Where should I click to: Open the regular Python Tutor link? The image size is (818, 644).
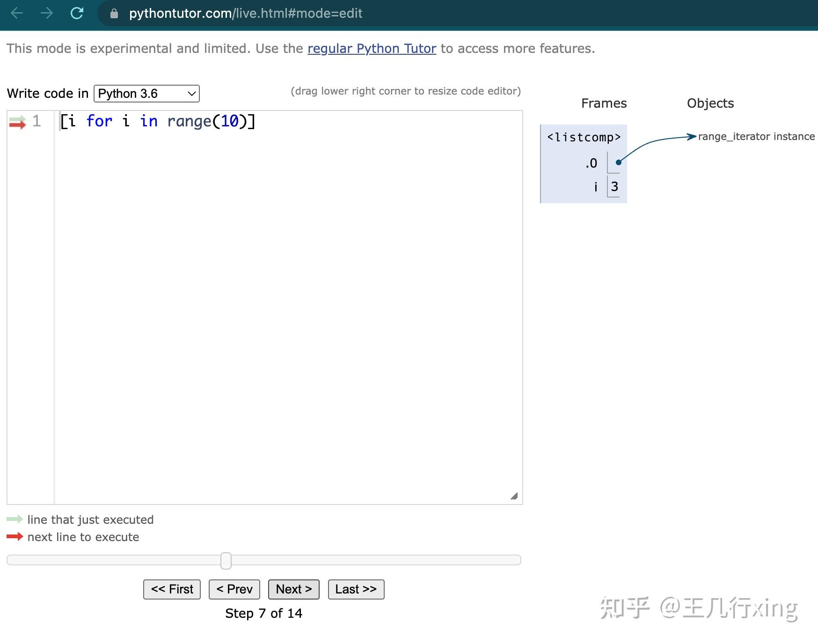pos(372,48)
